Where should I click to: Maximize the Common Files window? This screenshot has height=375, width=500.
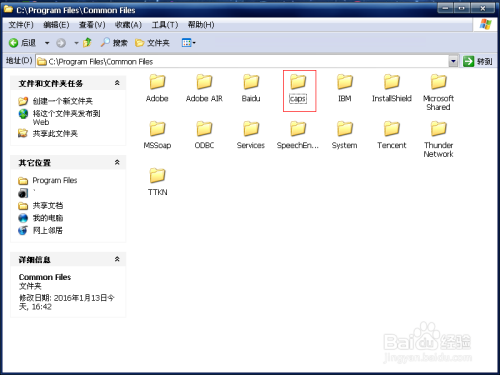(462, 8)
